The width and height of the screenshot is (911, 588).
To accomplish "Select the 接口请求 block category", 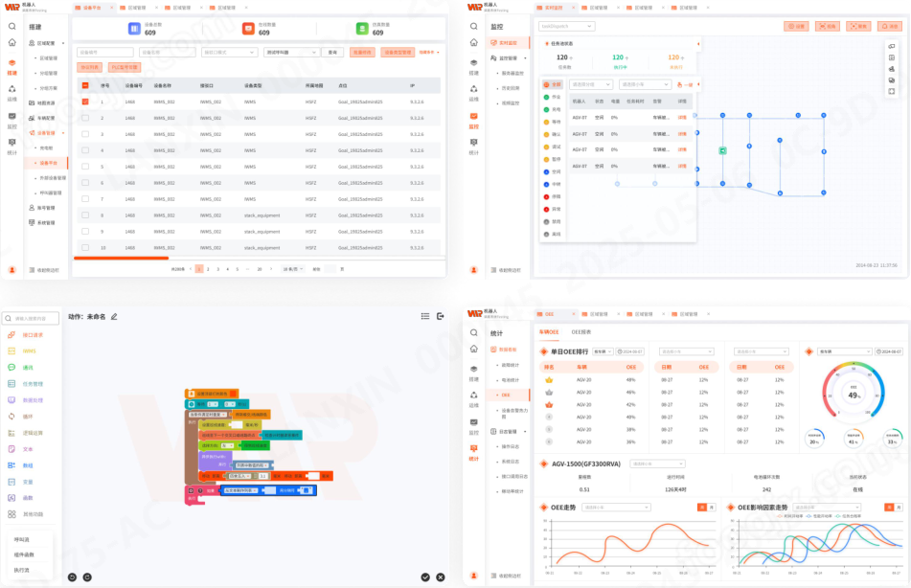I will click(x=26, y=335).
